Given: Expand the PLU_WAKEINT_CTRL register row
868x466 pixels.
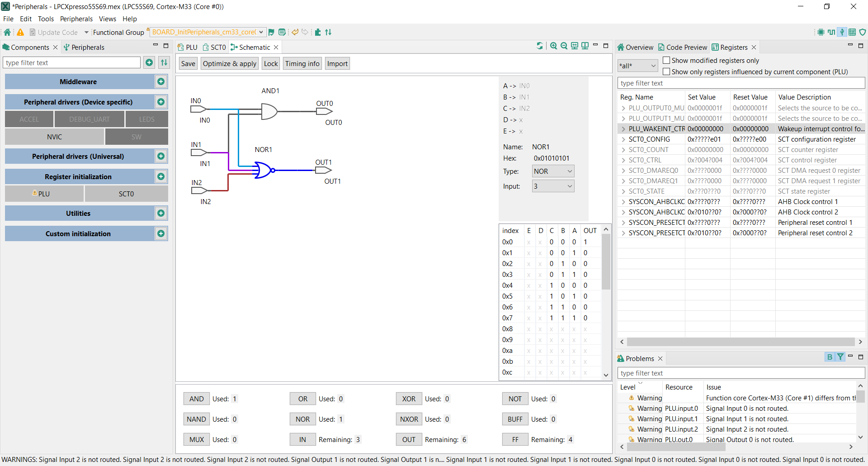Looking at the screenshot, I should tap(623, 129).
